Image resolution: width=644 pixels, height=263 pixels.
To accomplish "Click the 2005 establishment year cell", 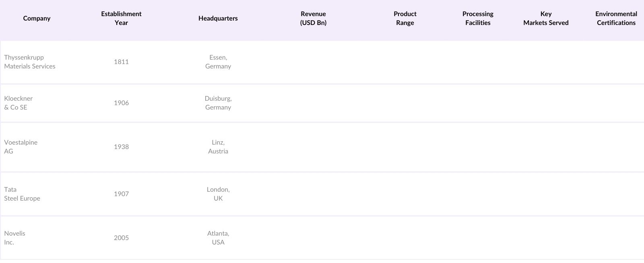I will tap(121, 238).
